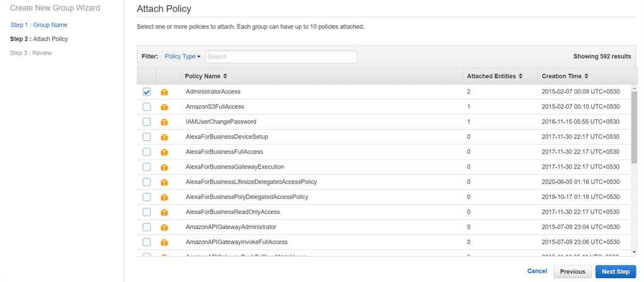Click the AlexaForBusinessPolyDelegatedAccessPolicy cube icon
This screenshot has height=282, width=644.
click(x=164, y=198)
